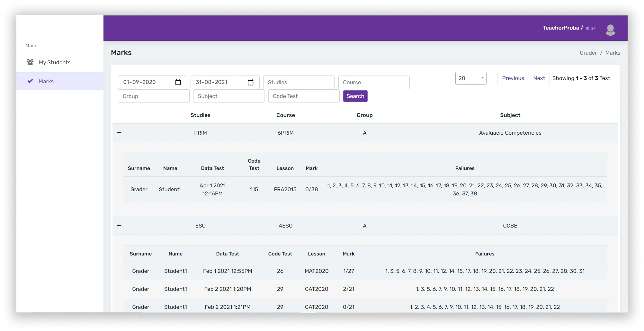Click the Feb 1 2021 12:55PM date cell
The height and width of the screenshot is (331, 644).
[x=228, y=271]
